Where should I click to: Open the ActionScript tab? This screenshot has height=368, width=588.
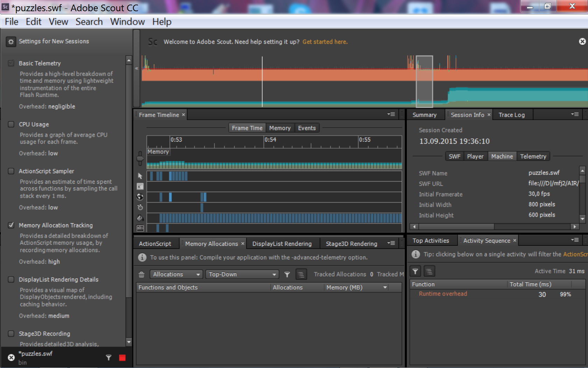(155, 244)
